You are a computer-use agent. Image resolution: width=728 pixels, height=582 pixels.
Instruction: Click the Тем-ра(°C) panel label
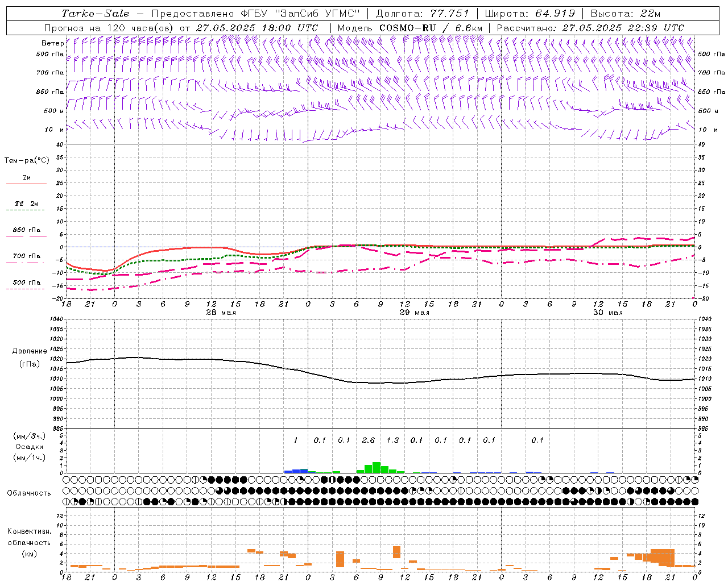click(27, 161)
